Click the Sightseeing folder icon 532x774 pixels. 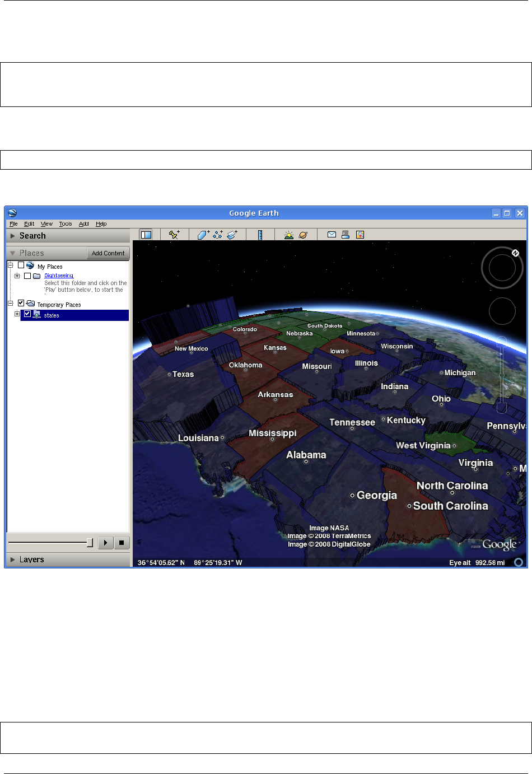pyautogui.click(x=37, y=276)
